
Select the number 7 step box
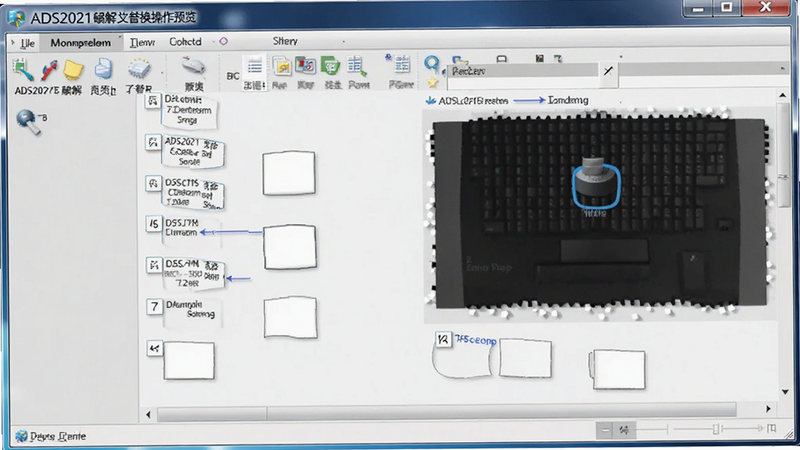click(x=155, y=306)
